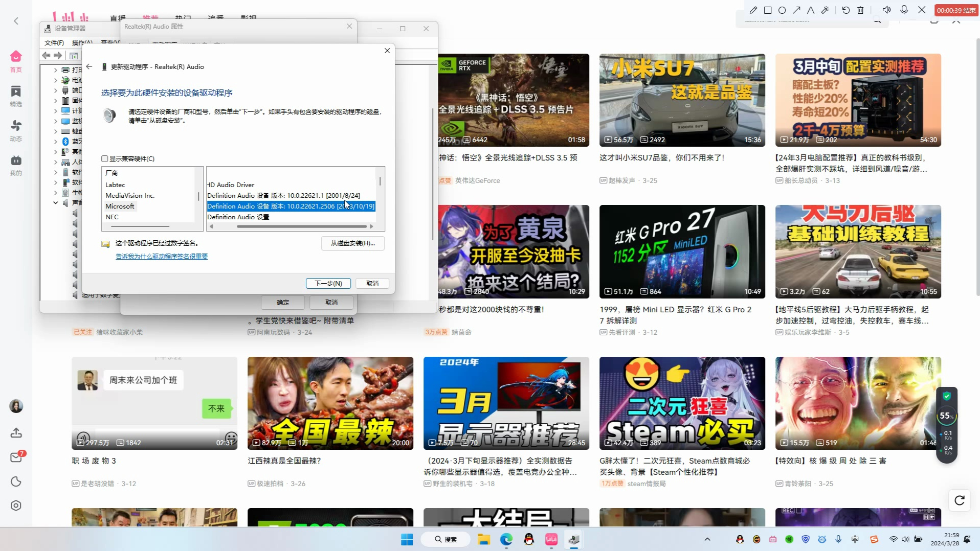Select the arrow annotation tool
980x551 pixels.
point(796,10)
